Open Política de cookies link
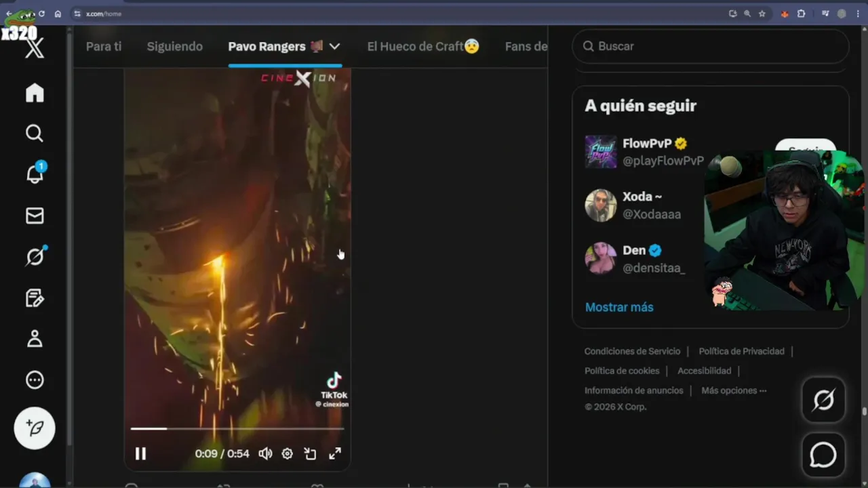This screenshot has height=488, width=868. point(622,371)
